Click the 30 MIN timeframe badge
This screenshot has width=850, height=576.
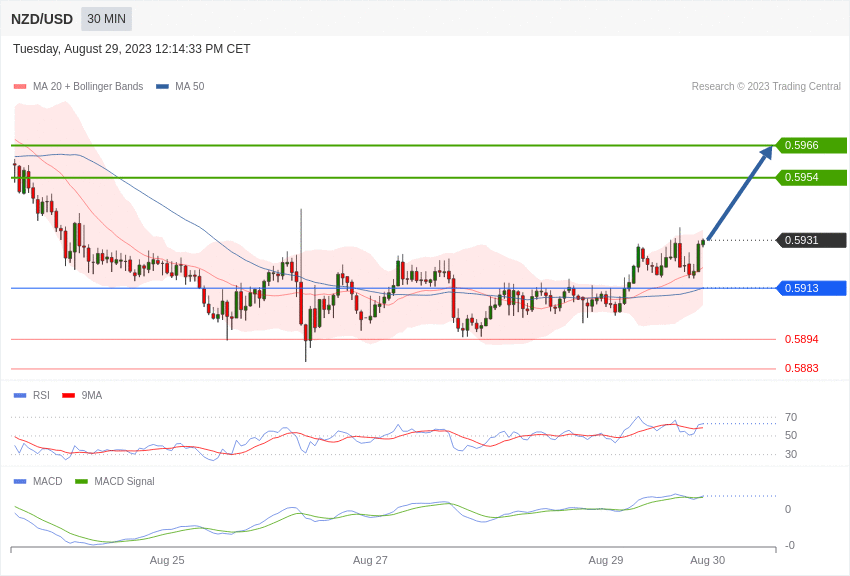coord(106,19)
